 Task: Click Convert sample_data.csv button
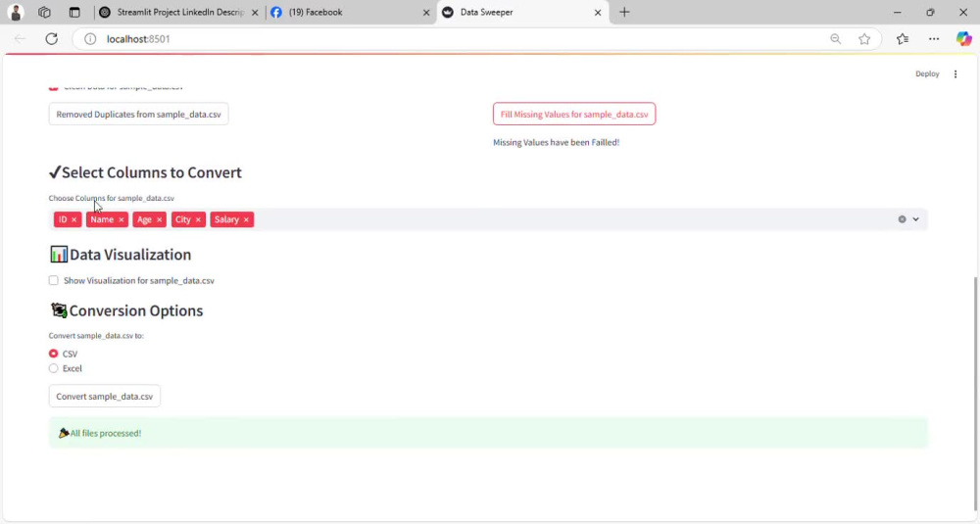[x=105, y=396]
